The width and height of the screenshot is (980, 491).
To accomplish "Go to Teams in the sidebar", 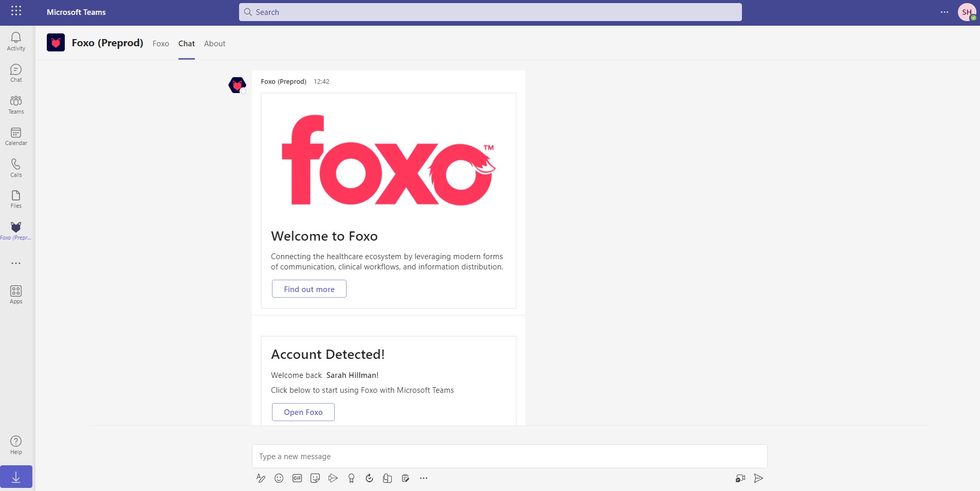I will coord(16,105).
